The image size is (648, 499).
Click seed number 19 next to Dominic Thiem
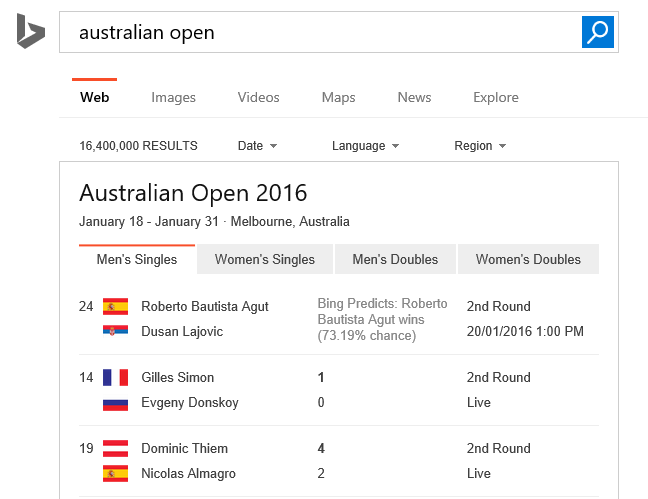point(86,449)
